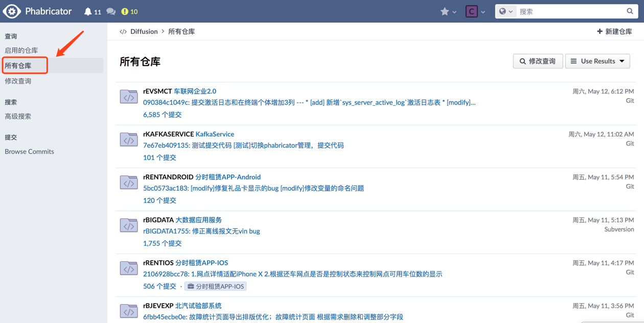The width and height of the screenshot is (644, 323).
Task: Open the 分时租赁APP-Android repository link
Action: 228,177
